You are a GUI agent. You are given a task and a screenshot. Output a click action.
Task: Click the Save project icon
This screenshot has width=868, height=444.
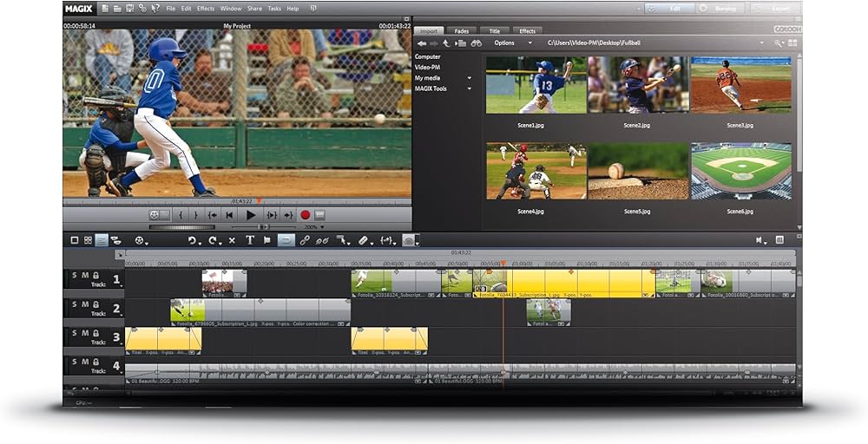tap(129, 9)
